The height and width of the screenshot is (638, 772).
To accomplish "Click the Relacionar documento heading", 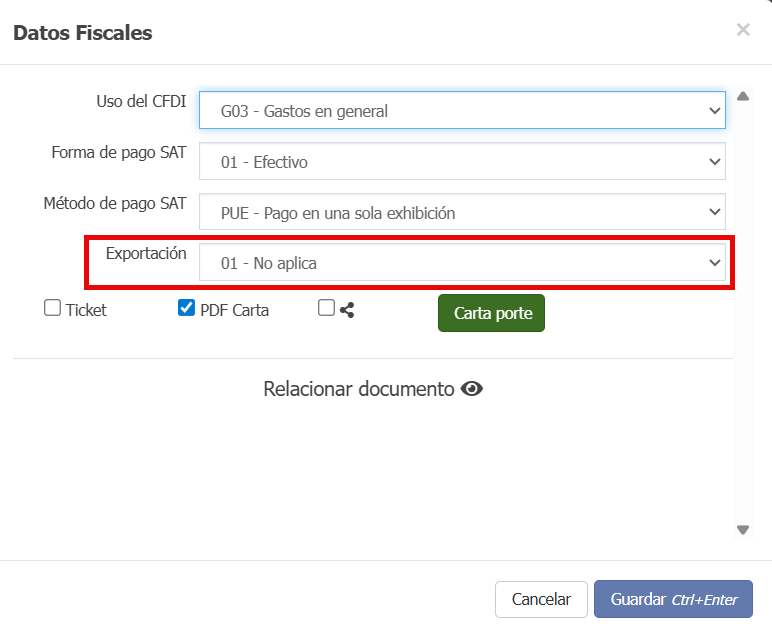I will [358, 389].
